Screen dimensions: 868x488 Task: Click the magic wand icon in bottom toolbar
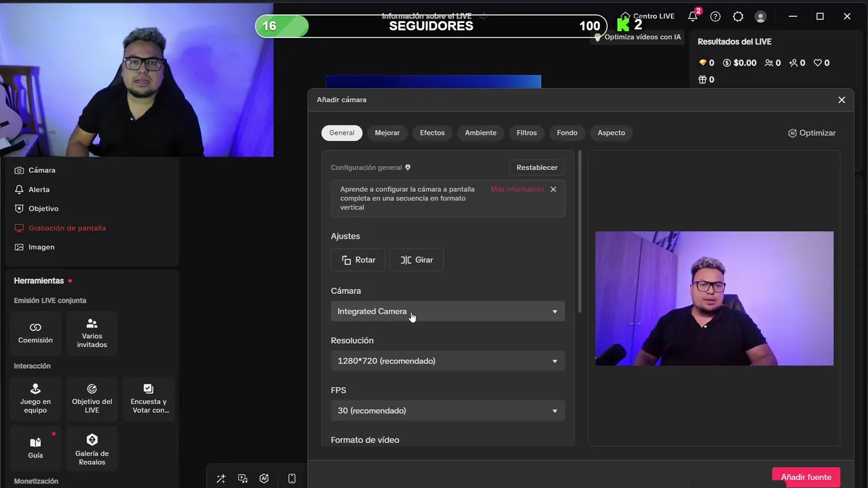tap(221, 479)
